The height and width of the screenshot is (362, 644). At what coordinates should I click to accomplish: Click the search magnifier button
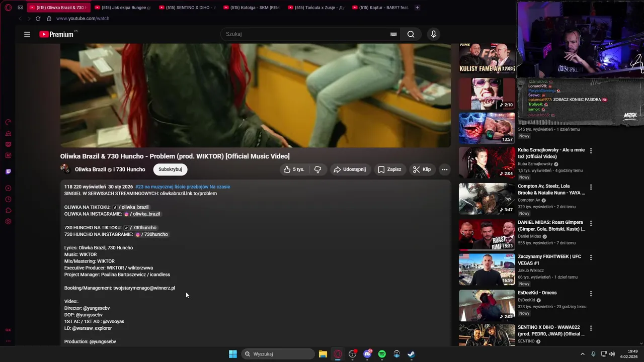[411, 34]
